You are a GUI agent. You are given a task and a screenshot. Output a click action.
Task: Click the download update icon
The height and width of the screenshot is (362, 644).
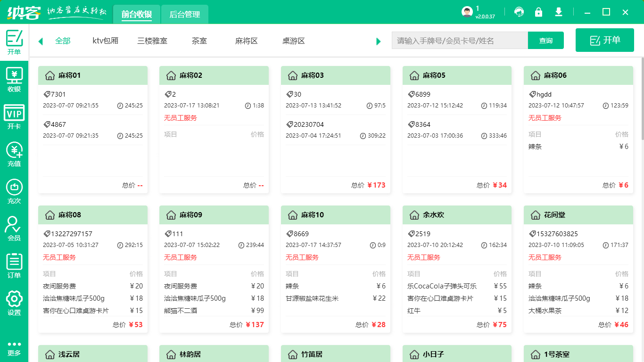pos(559,12)
